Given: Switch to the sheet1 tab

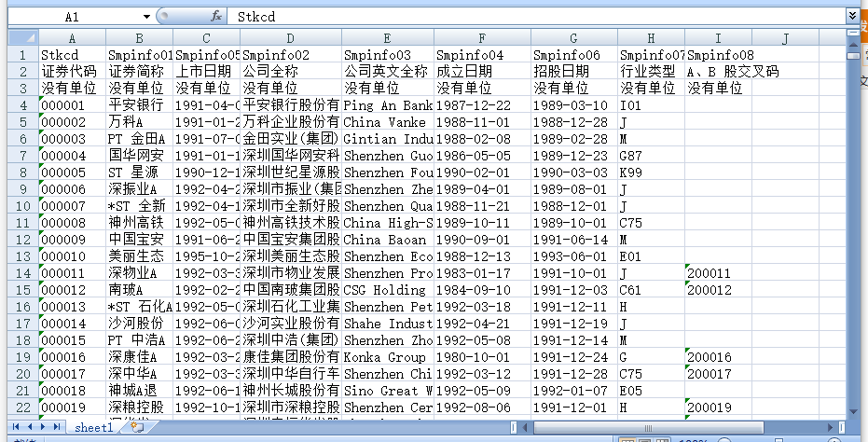Looking at the screenshot, I should 93,427.
